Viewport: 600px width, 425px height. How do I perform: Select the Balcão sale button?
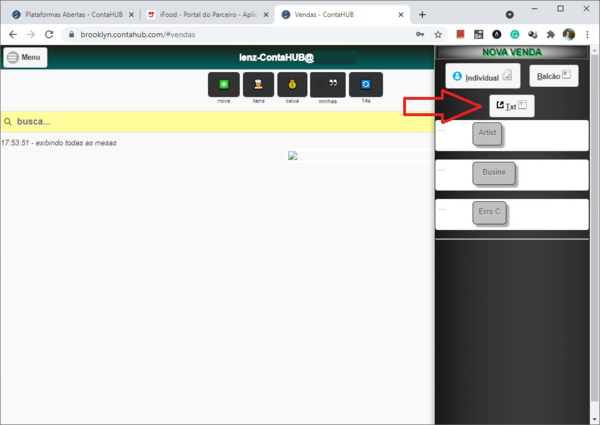554,76
